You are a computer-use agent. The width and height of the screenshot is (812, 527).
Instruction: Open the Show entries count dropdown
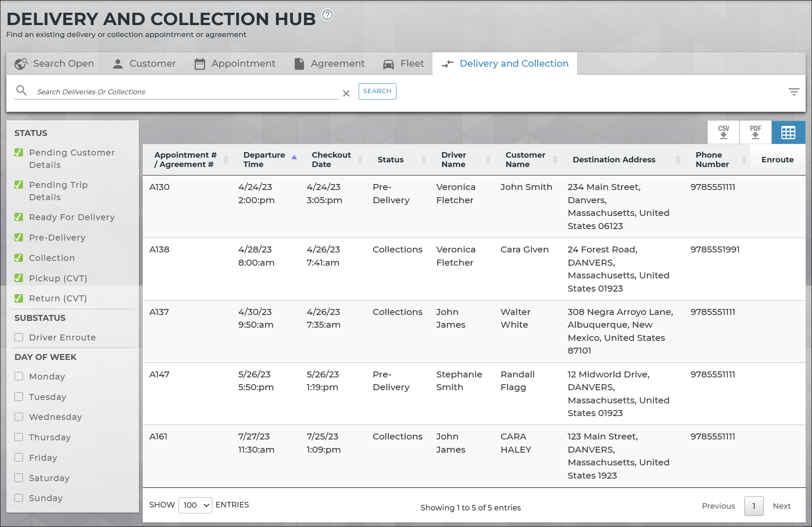[x=195, y=505]
